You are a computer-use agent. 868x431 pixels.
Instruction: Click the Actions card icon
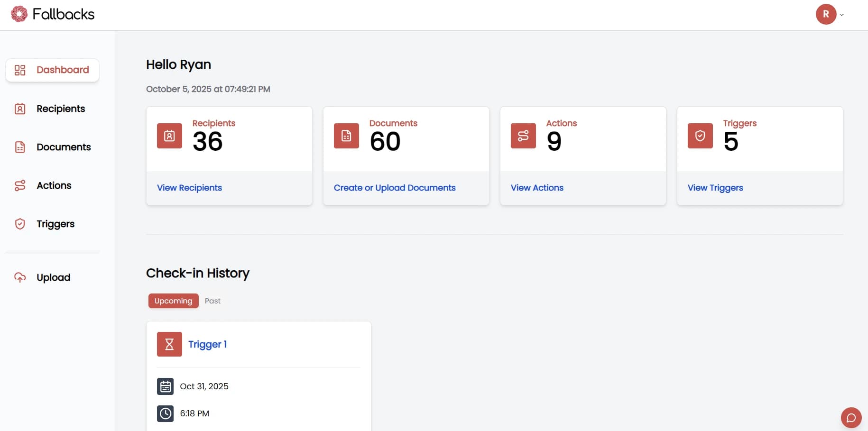(523, 136)
